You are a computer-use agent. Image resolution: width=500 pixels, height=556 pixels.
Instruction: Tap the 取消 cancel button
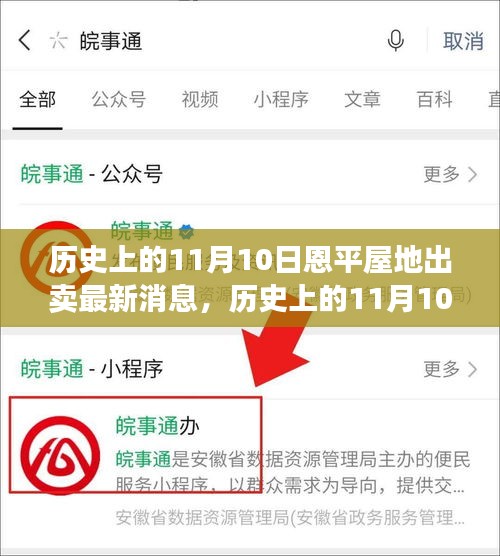463,40
